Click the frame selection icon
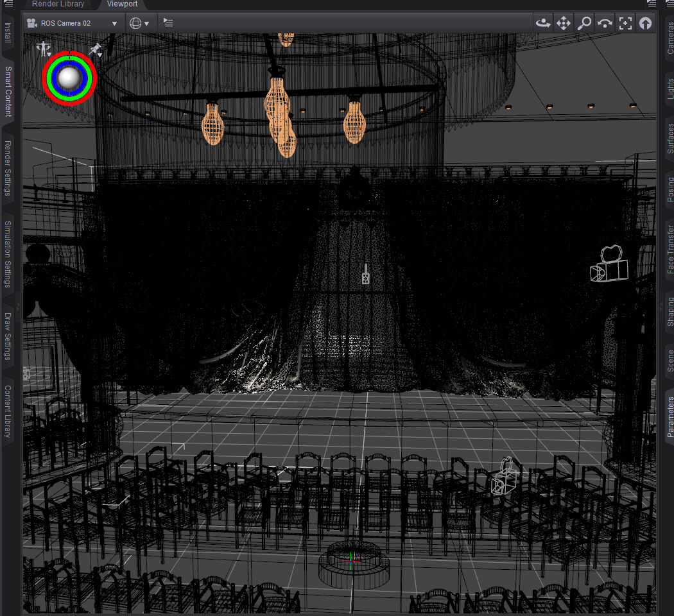674x616 pixels. (625, 23)
